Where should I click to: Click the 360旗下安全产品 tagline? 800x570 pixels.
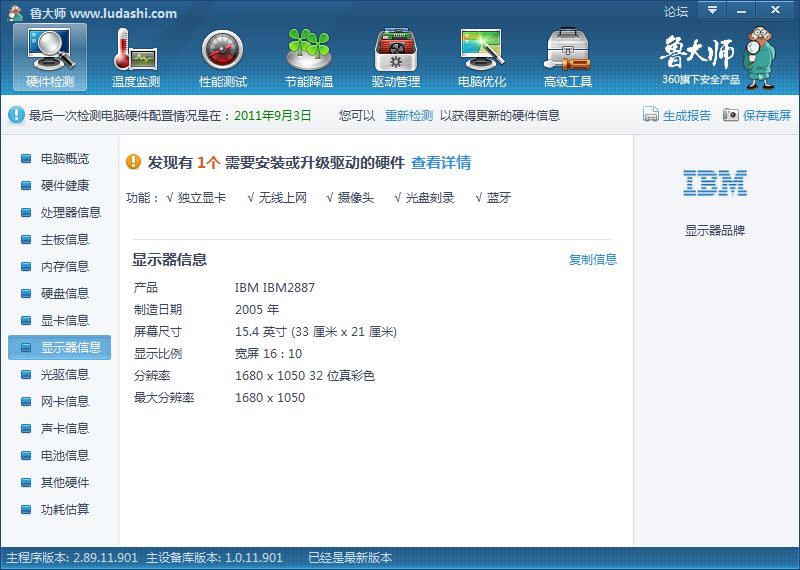click(x=701, y=79)
